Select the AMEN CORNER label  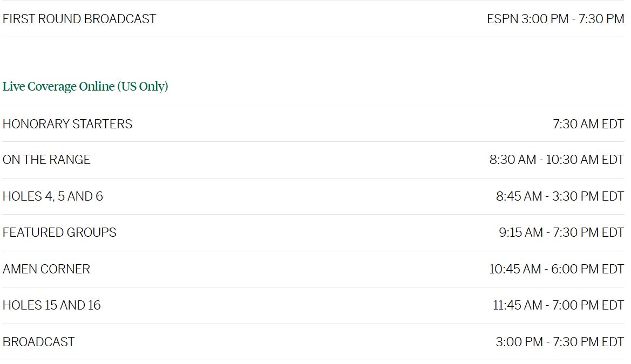point(46,269)
